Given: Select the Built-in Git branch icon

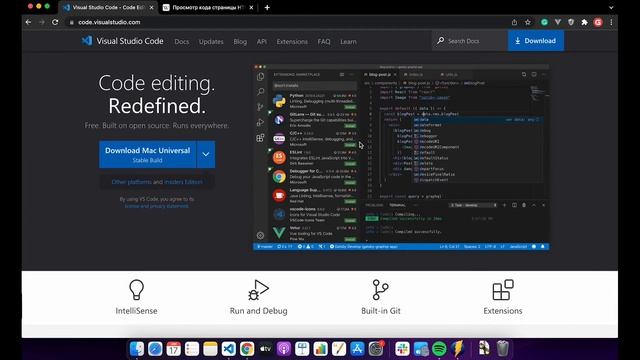Looking at the screenshot, I should [x=380, y=289].
